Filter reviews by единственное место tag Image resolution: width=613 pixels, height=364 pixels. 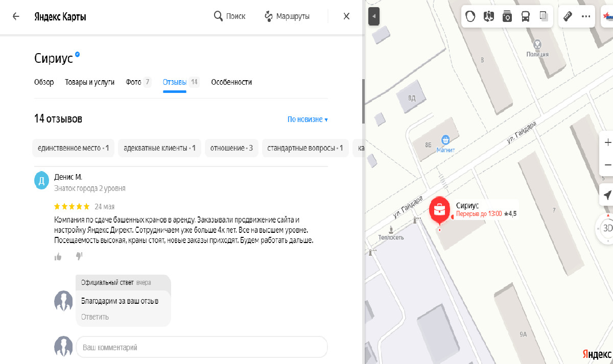pyautogui.click(x=73, y=148)
